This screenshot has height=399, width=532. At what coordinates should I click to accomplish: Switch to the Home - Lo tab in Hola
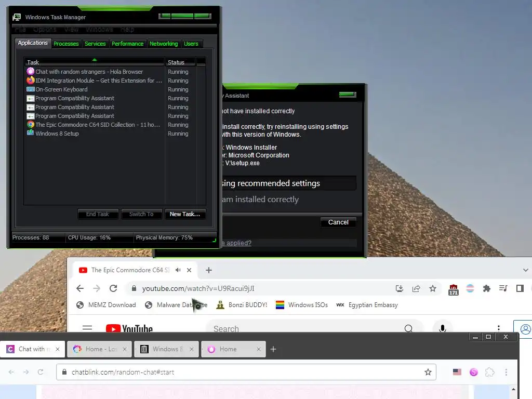pyautogui.click(x=98, y=349)
